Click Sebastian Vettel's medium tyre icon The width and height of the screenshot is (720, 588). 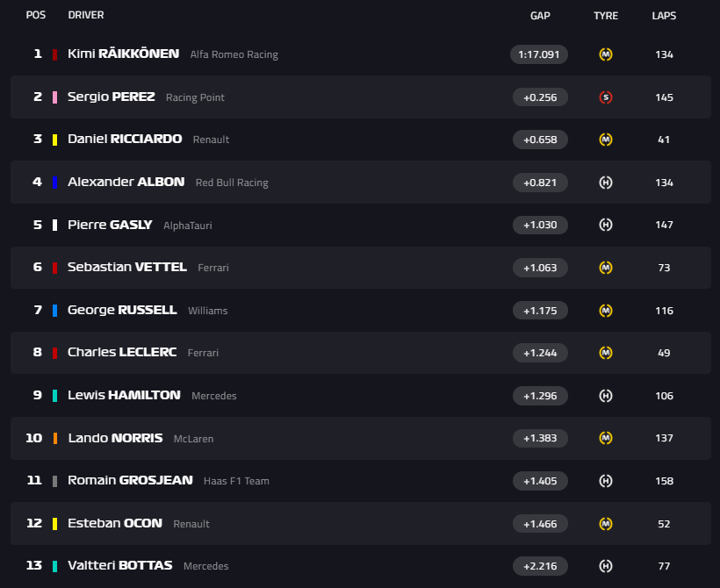coord(606,268)
